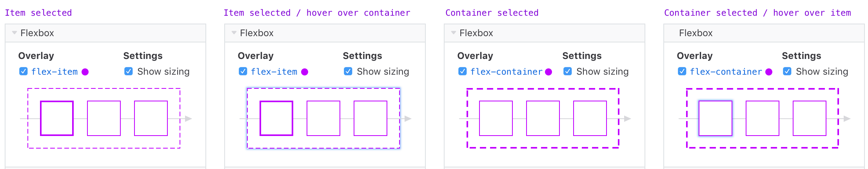Select the glowing hovered item in last diagram

coord(715,118)
